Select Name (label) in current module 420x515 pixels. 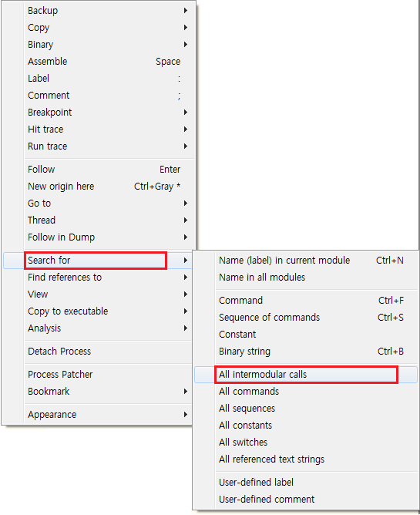pos(306,261)
